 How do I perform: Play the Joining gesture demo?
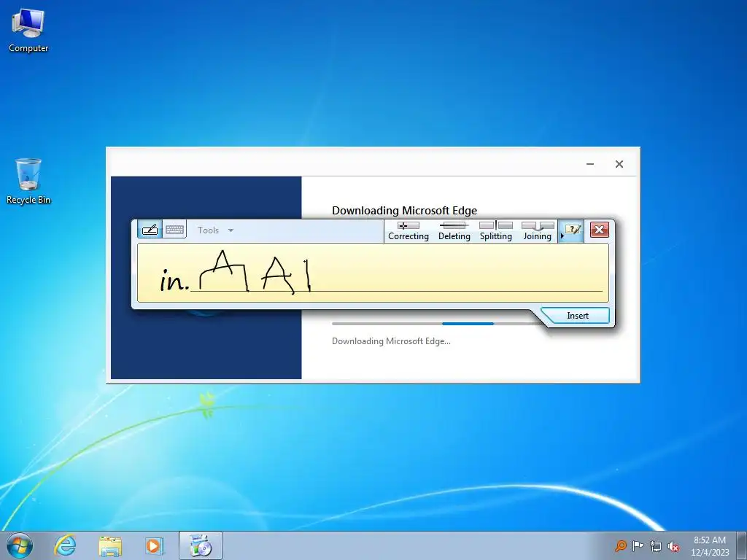click(538, 231)
